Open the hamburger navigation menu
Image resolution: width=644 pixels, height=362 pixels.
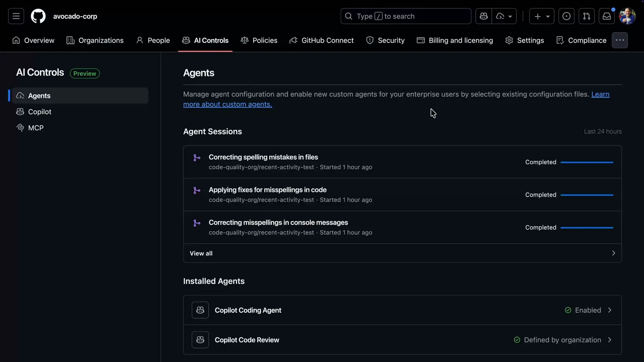click(x=16, y=16)
